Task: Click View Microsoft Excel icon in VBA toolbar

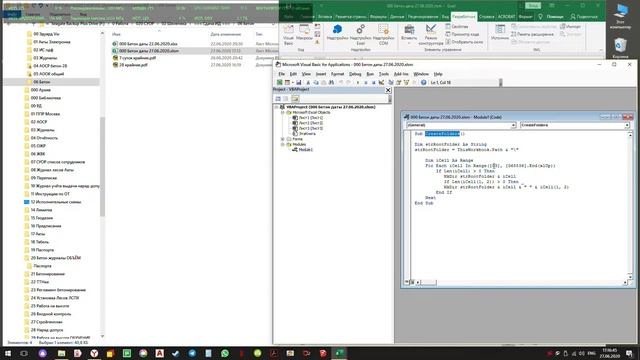Action: click(280, 82)
